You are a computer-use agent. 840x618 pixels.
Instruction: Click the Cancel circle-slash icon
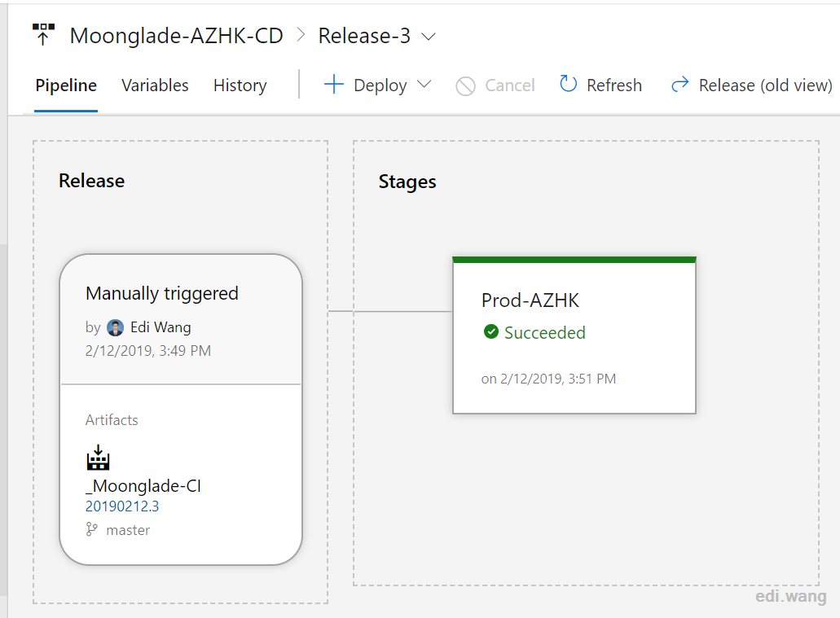(465, 85)
